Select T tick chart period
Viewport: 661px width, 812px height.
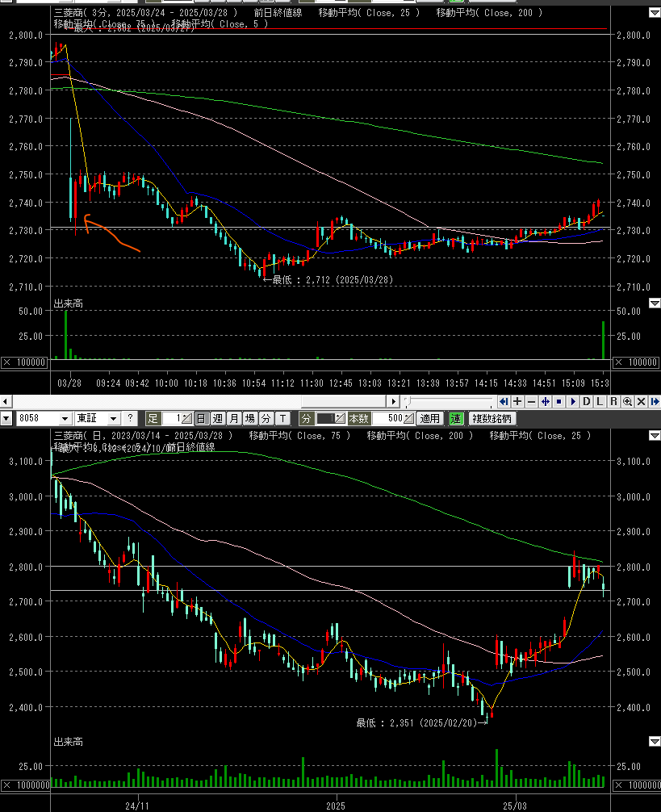(282, 418)
